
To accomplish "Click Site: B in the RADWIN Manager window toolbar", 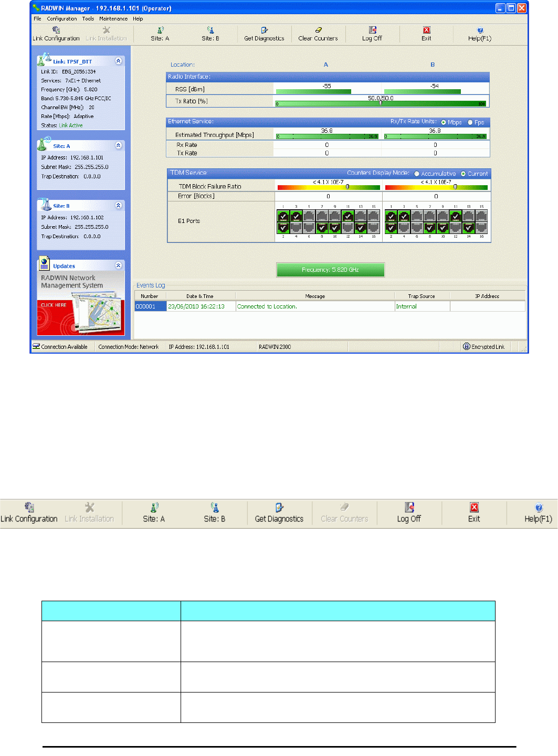I will (210, 34).
